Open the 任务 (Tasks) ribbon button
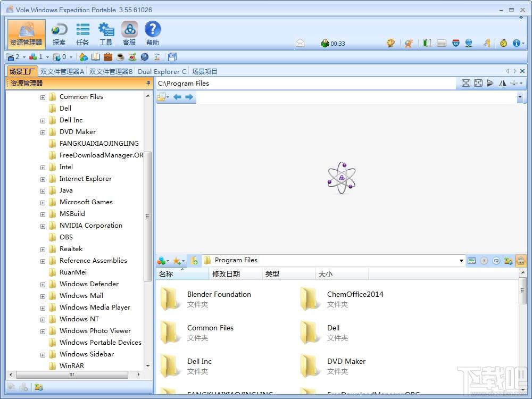The height and width of the screenshot is (399, 532). pyautogui.click(x=82, y=34)
